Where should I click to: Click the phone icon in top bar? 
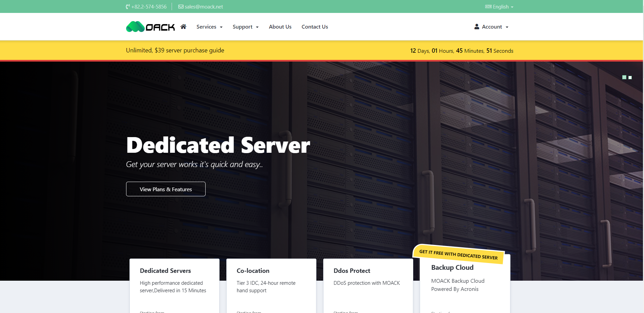click(128, 7)
